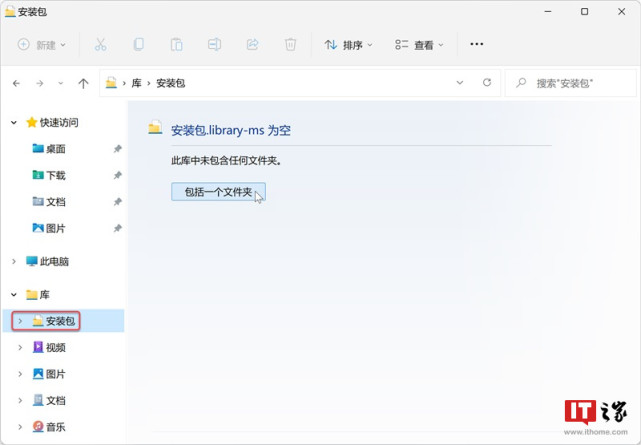Click the Cut scissors icon

pyautogui.click(x=101, y=44)
